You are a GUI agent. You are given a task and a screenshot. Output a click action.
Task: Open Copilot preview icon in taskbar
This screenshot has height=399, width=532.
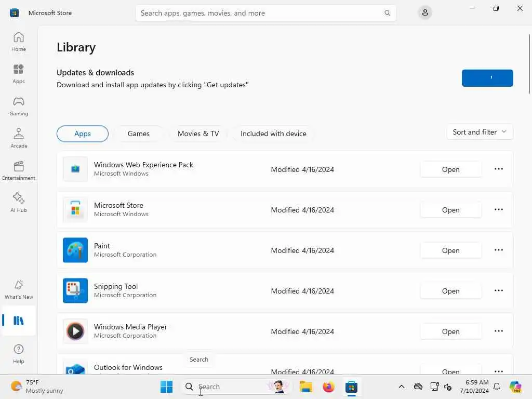click(x=515, y=387)
